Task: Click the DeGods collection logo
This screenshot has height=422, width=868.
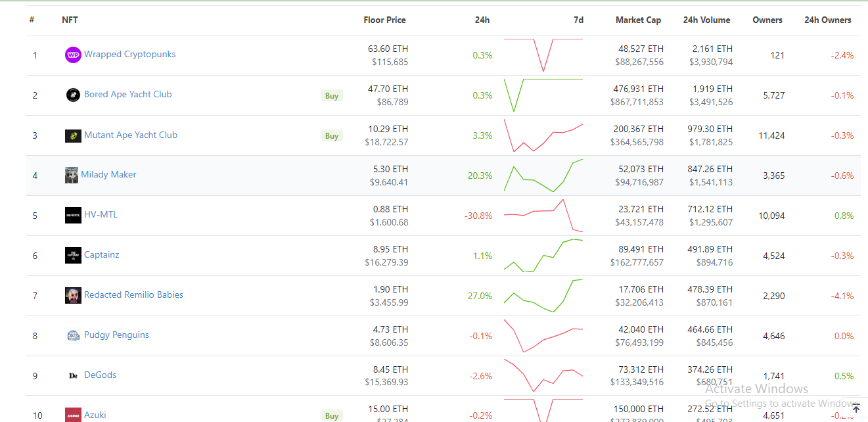Action: (x=73, y=375)
